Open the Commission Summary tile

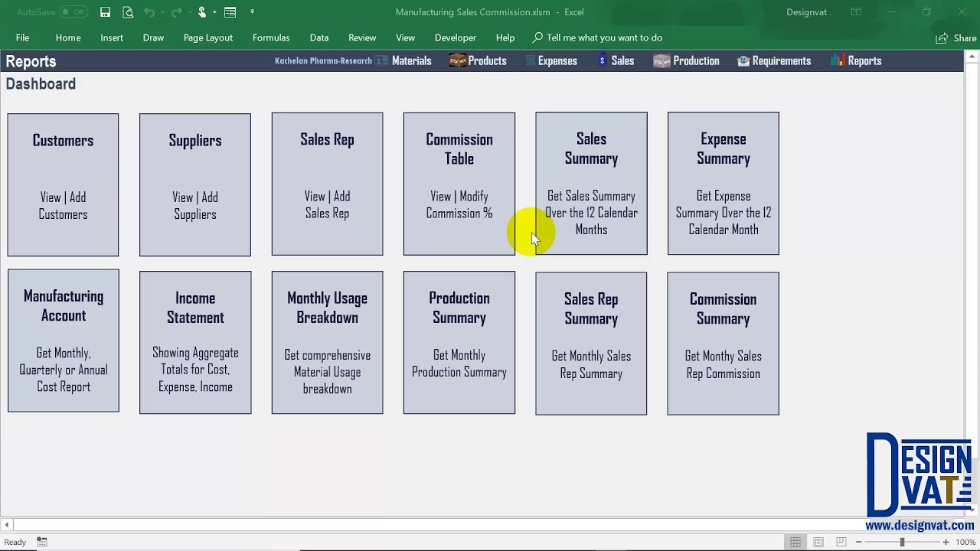point(724,344)
